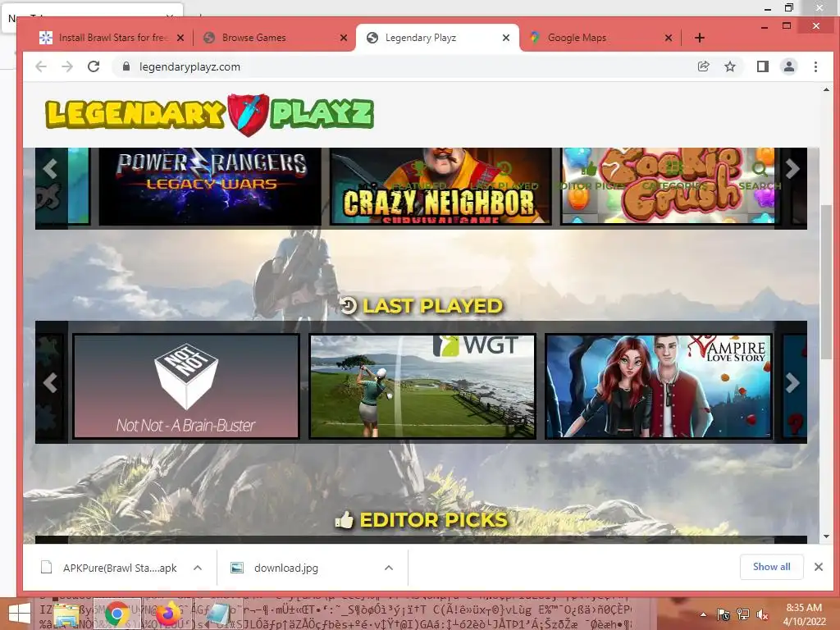
Task: Close the Google Maps tab
Action: point(668,38)
